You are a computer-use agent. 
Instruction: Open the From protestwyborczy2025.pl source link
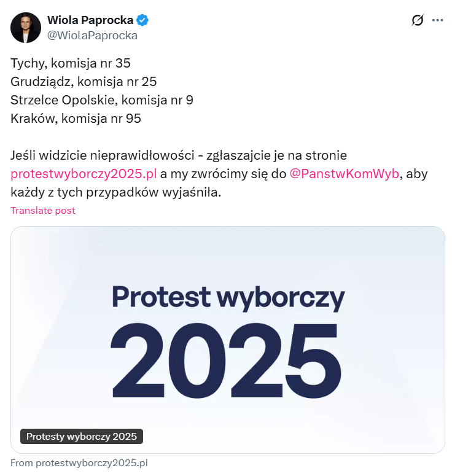point(79,463)
